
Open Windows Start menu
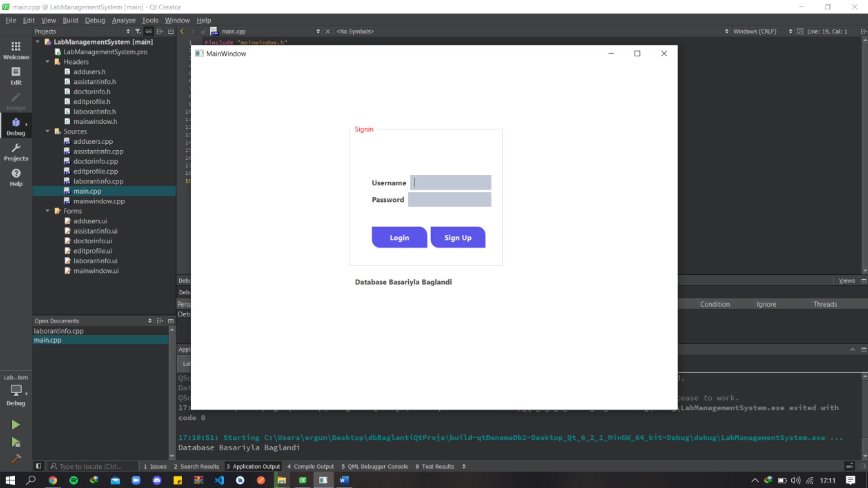click(x=10, y=480)
